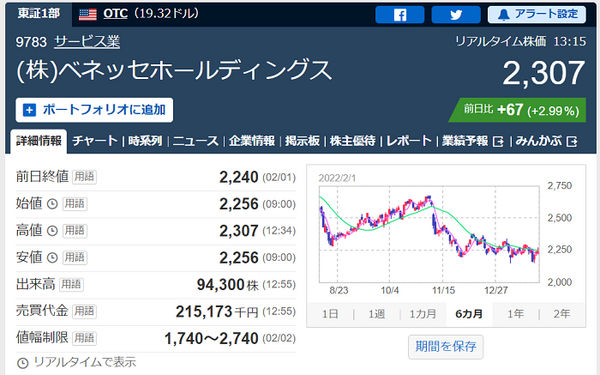Screen dimensions: 600x375
Task: Click price limit range 1,740～2,740
Action: point(211,339)
